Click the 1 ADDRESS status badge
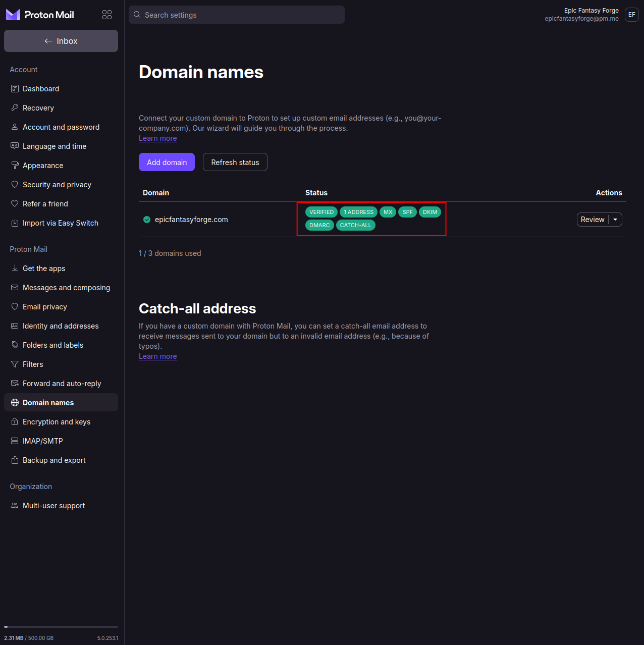Screen dimensions: 644x645 click(x=359, y=212)
